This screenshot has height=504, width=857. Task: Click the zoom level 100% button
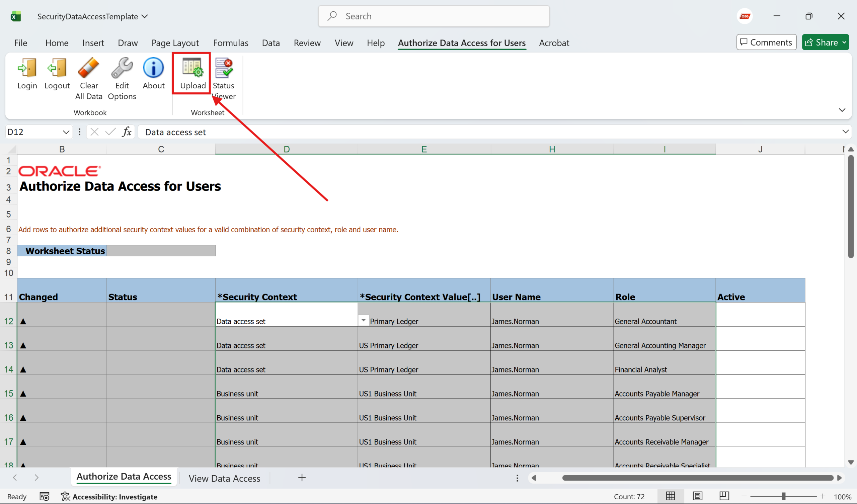tap(842, 497)
